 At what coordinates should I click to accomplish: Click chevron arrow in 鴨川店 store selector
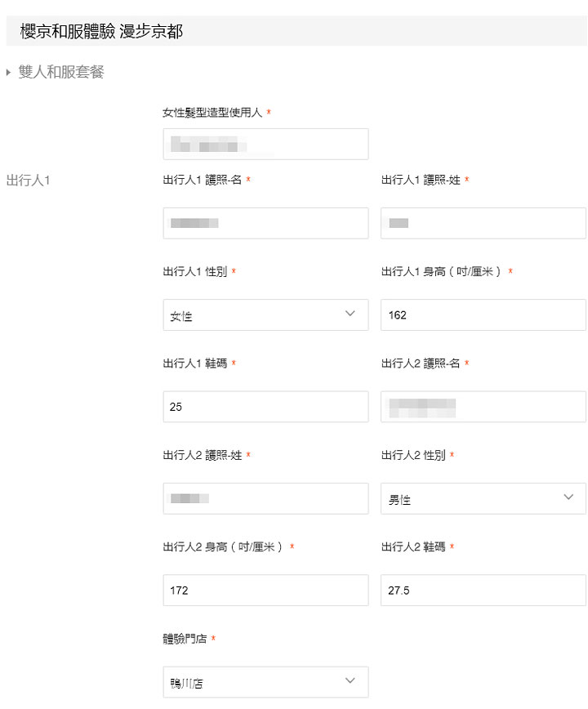(x=350, y=680)
